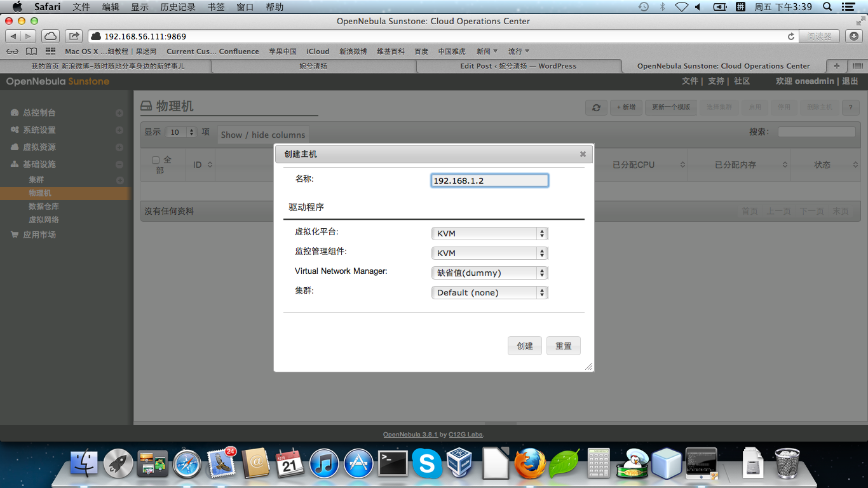Click the 创建 button
The height and width of the screenshot is (488, 868).
[x=525, y=346]
